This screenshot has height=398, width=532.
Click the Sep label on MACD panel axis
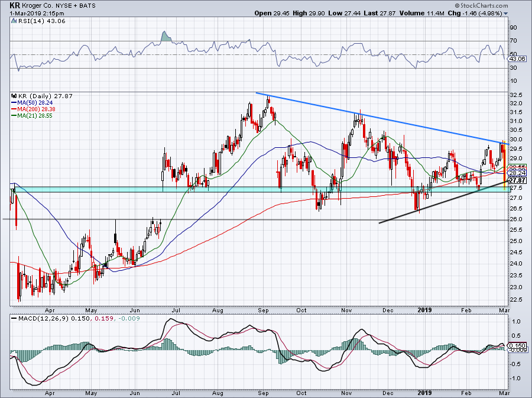click(263, 393)
